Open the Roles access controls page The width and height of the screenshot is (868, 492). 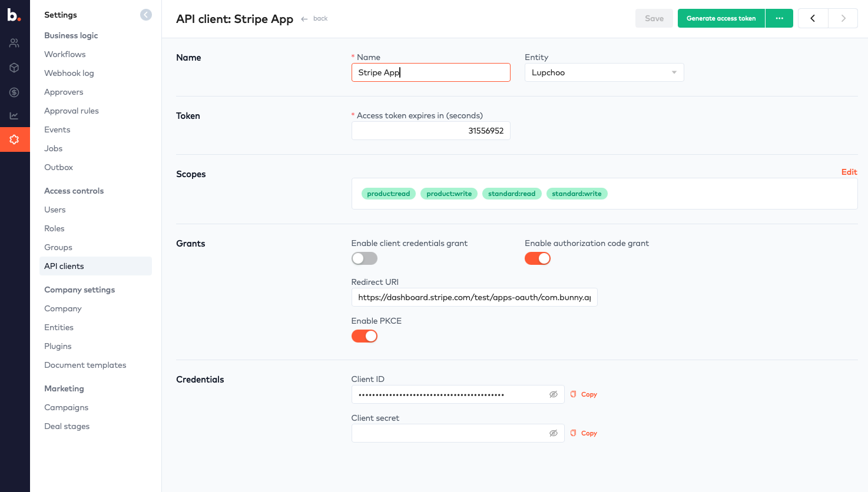point(54,228)
